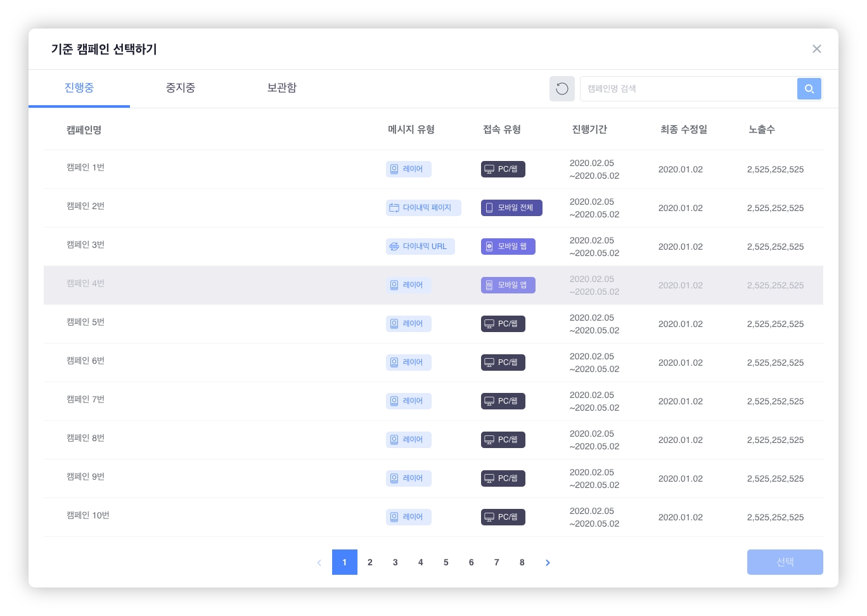Screen dimensions: 867x616
Task: Jump to page 8 in pagination
Action: tap(522, 563)
